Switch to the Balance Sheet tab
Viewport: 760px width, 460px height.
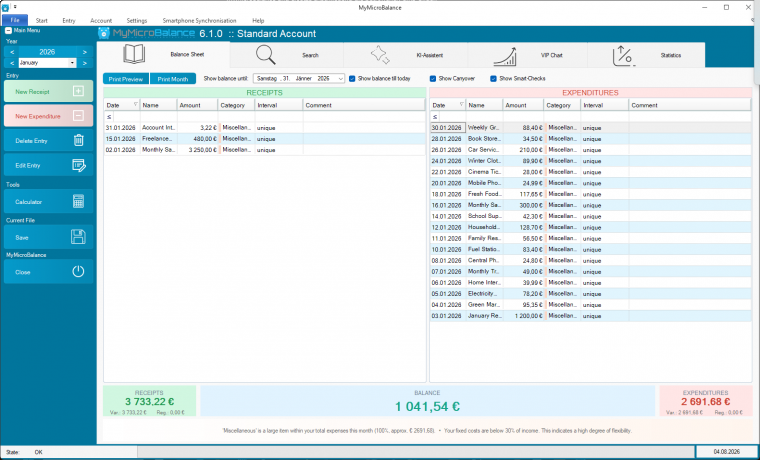click(x=163, y=54)
